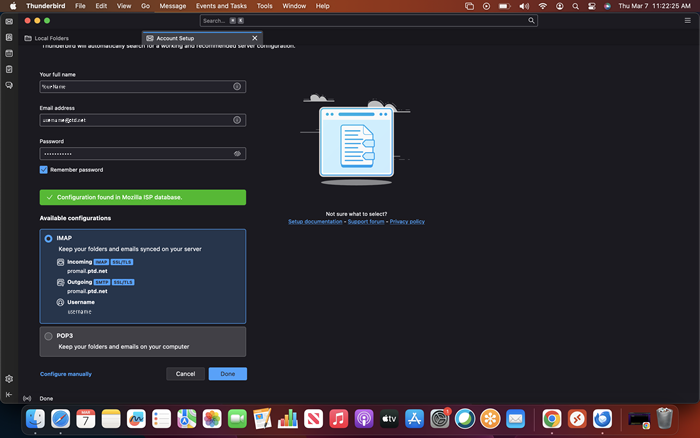Open Thunderbird icon in the Dock
Image resolution: width=700 pixels, height=438 pixels.
602,419
